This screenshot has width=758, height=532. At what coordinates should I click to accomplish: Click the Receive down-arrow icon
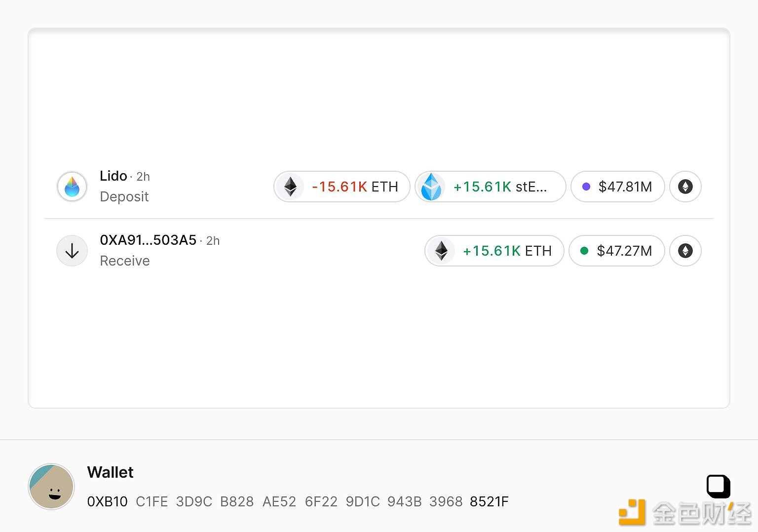point(72,251)
